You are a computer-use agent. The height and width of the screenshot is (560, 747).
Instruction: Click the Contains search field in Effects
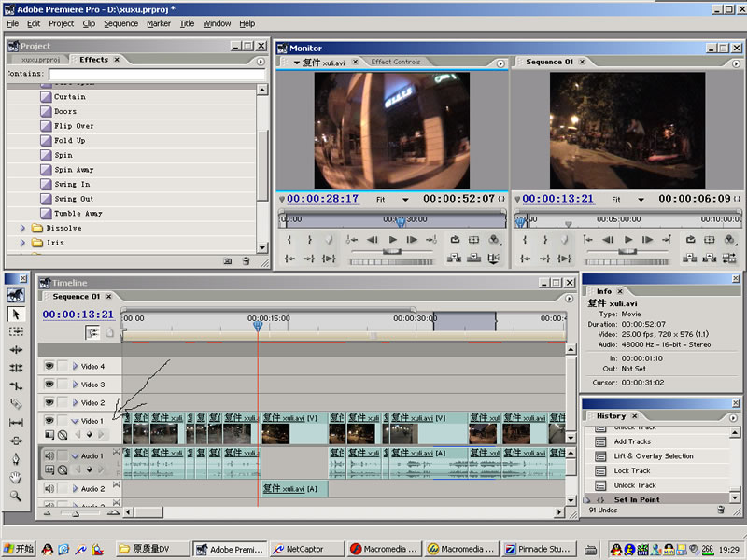click(157, 74)
